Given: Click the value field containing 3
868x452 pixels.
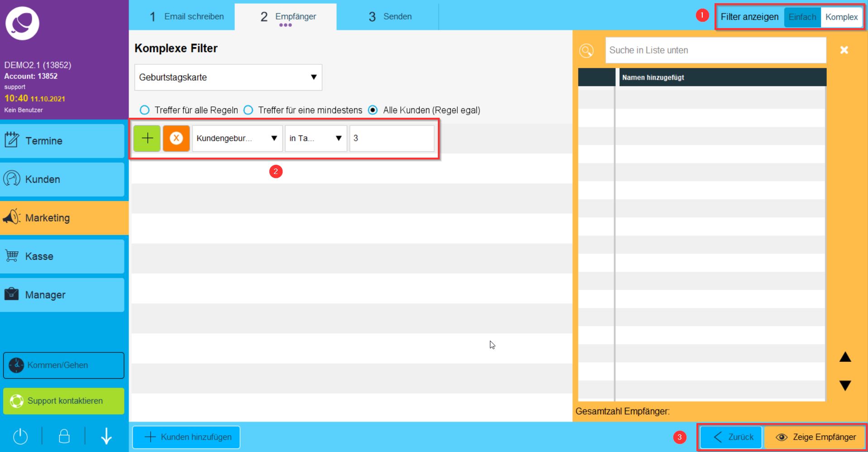Looking at the screenshot, I should pyautogui.click(x=392, y=138).
